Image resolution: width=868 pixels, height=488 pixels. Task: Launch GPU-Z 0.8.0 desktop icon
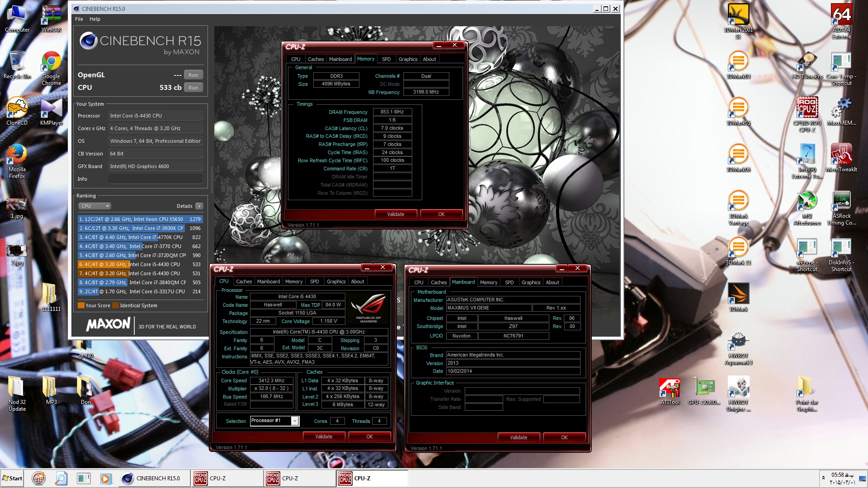point(704,390)
